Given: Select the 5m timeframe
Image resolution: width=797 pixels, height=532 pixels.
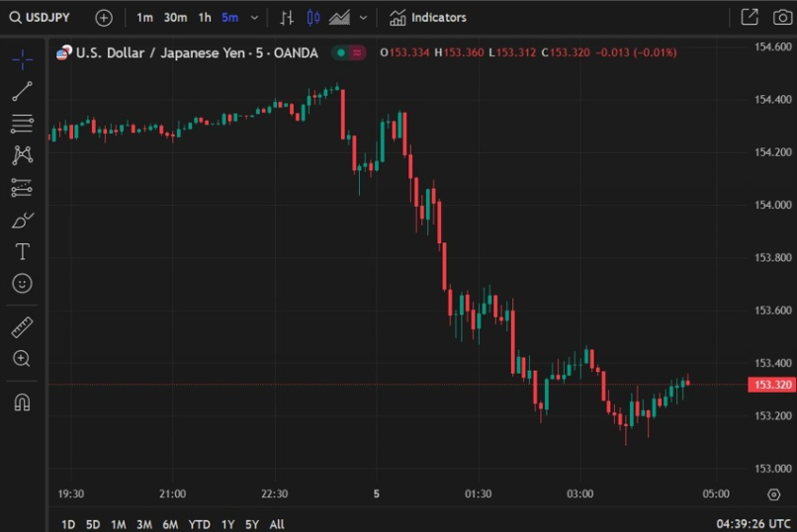Looking at the screenshot, I should coord(229,18).
